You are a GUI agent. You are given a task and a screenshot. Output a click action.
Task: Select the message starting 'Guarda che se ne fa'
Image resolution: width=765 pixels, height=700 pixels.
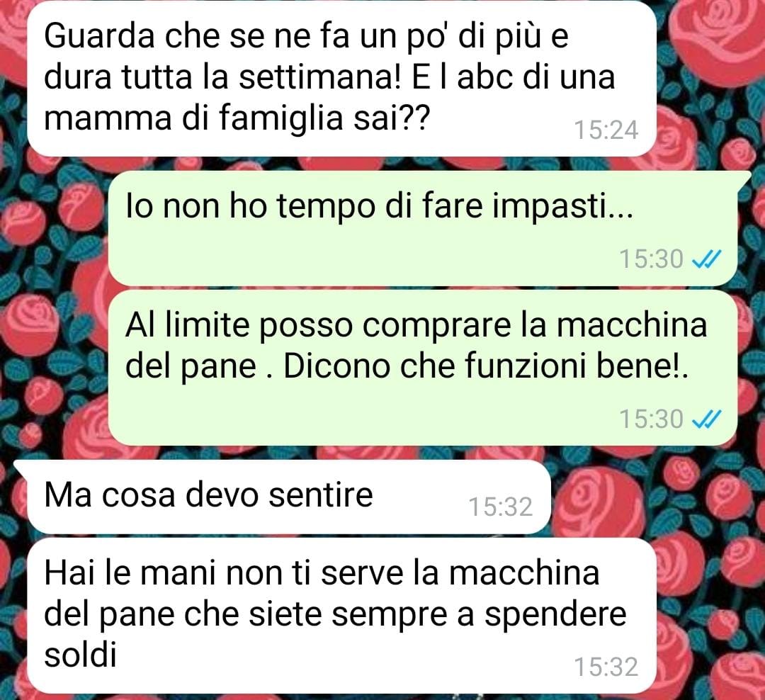(x=341, y=78)
